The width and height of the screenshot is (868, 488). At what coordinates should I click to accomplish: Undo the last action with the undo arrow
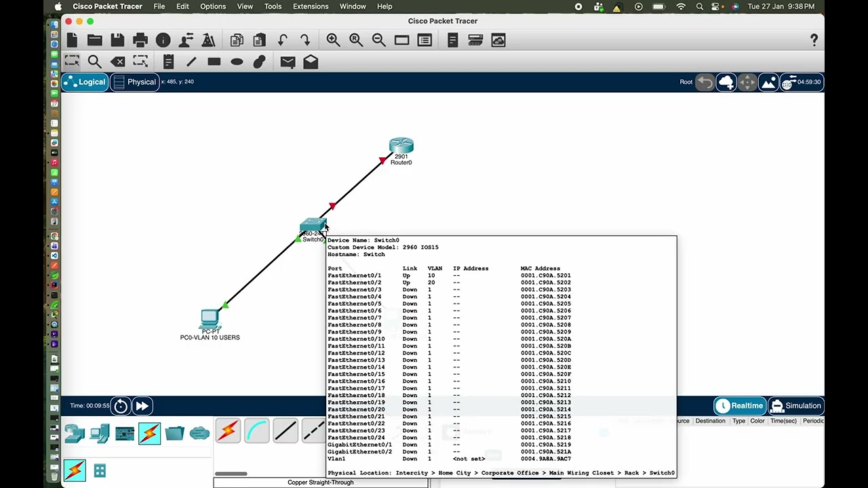tap(282, 41)
